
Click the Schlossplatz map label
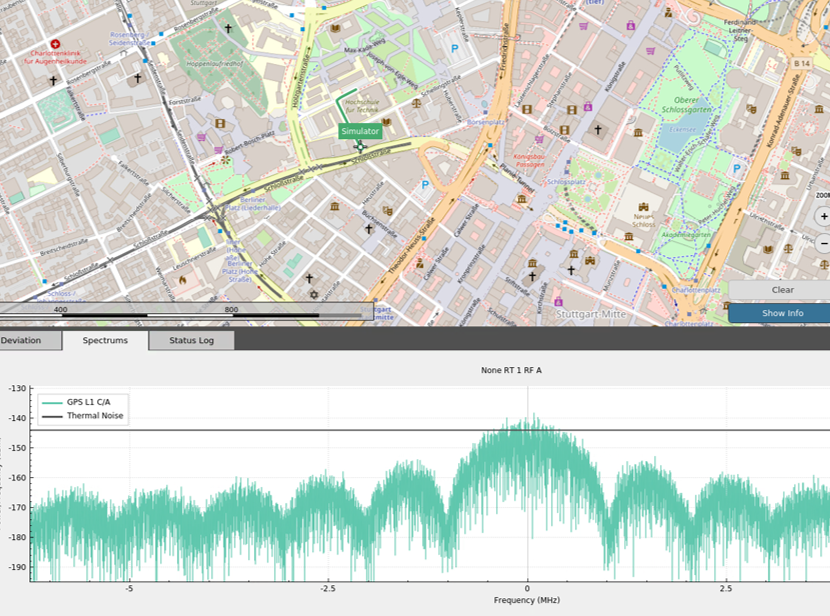[566, 182]
